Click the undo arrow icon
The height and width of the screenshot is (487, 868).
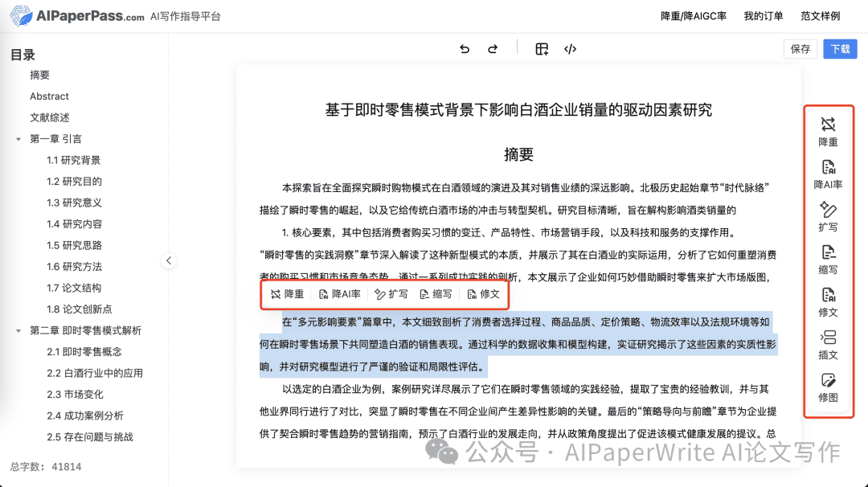[x=465, y=49]
